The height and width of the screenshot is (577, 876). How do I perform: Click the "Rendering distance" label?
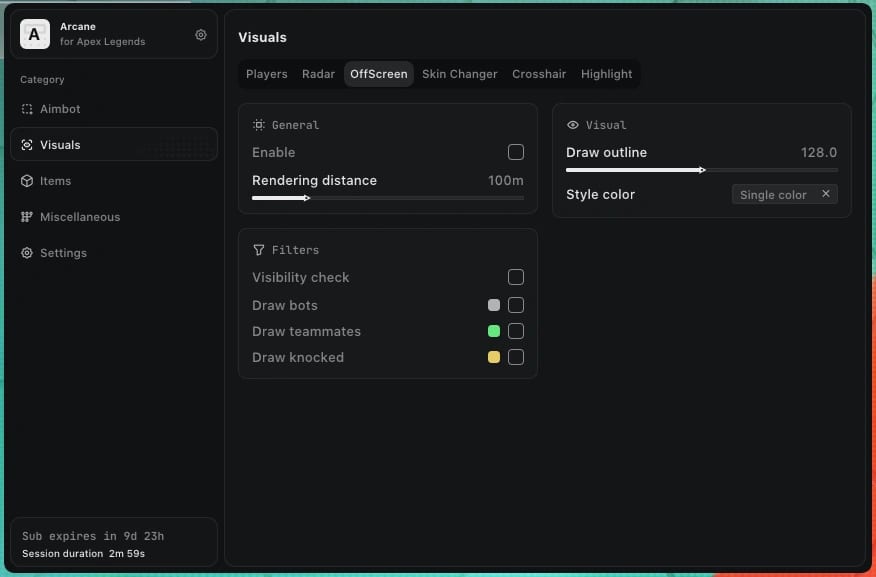(x=315, y=180)
